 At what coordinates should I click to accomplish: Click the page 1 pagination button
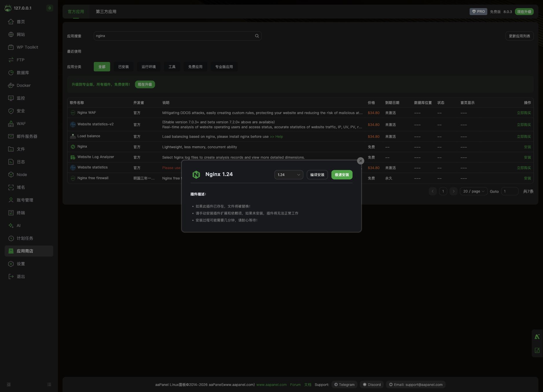click(x=443, y=191)
